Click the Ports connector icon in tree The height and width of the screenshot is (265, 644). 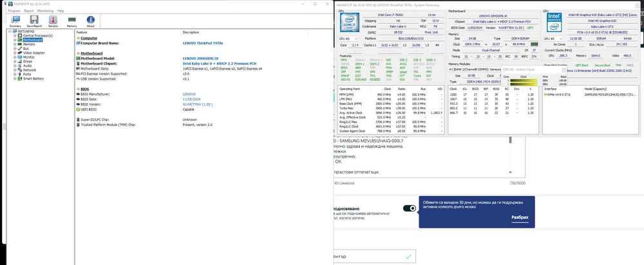(x=20, y=74)
